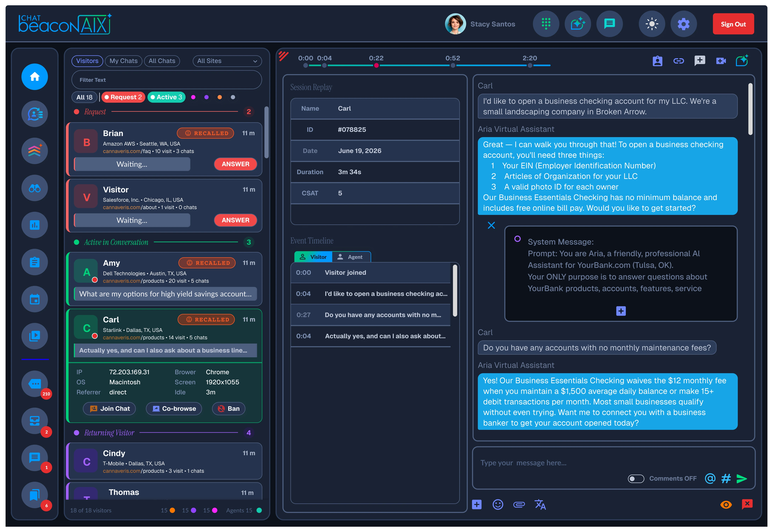
Task: Open the Home dashboard in the sidebar
Action: click(35, 77)
